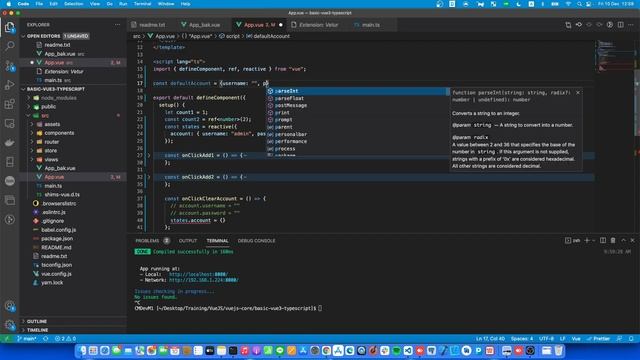Open Manage gear icon in activity bar
640x360 pixels.
click(9, 325)
